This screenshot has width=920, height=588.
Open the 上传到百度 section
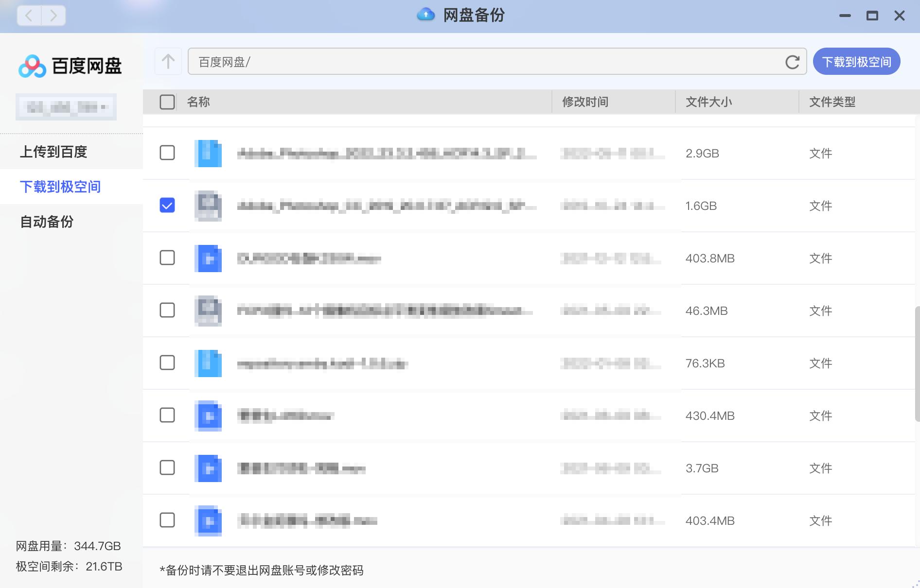[x=54, y=152]
